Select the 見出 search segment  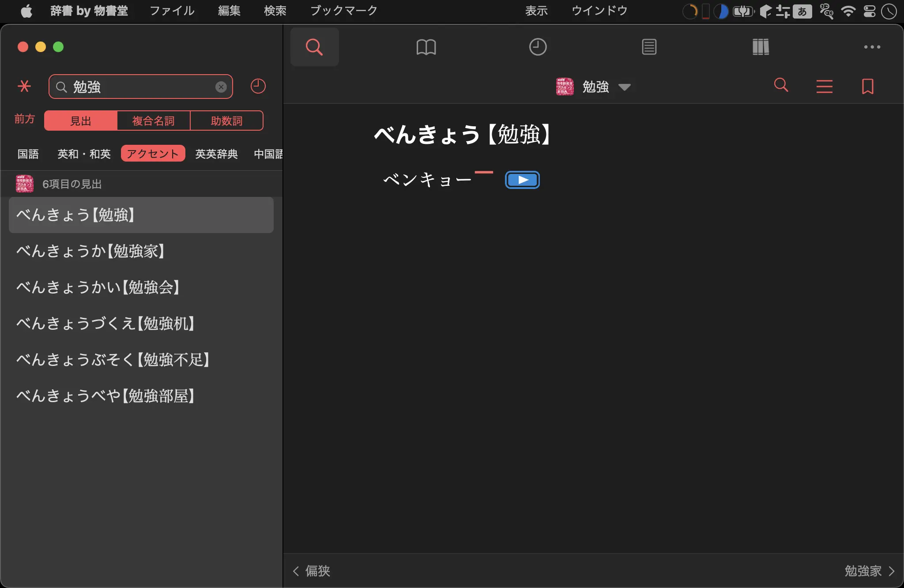click(x=81, y=121)
